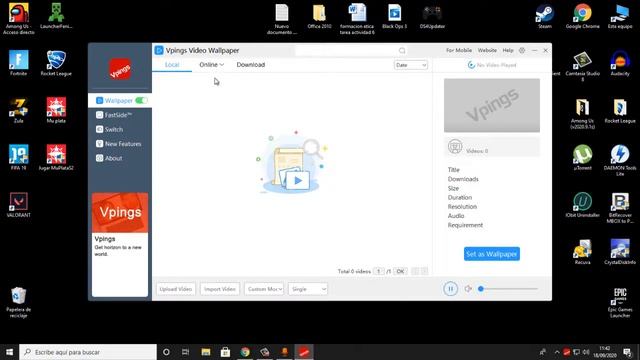The width and height of the screenshot is (640, 360).
Task: Click the Rocket League icon next to Fortnite
Action: pyautogui.click(x=56, y=63)
